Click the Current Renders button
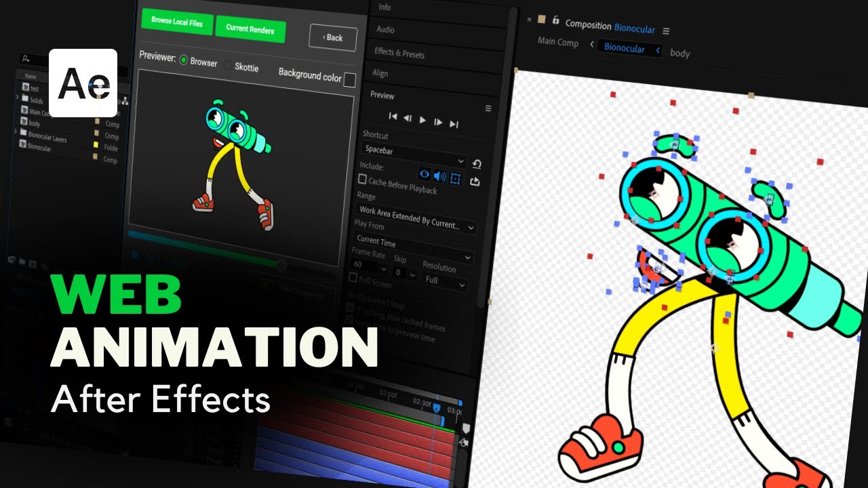This screenshot has height=488, width=868. tap(250, 28)
